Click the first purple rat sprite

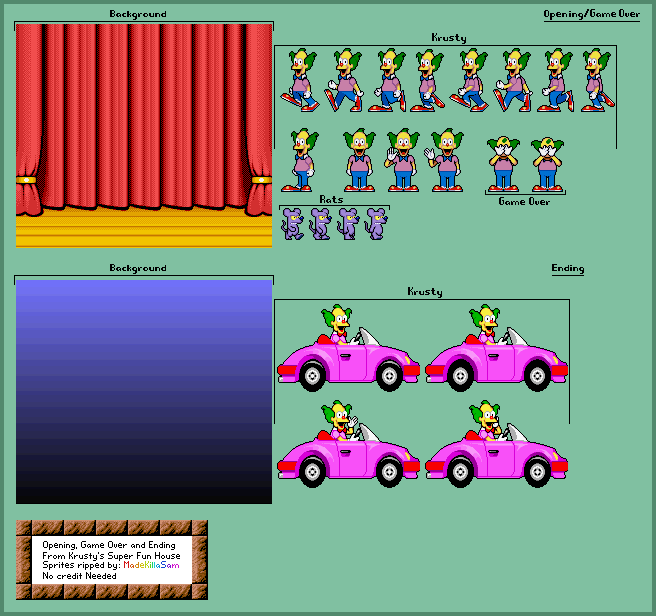pyautogui.click(x=292, y=224)
